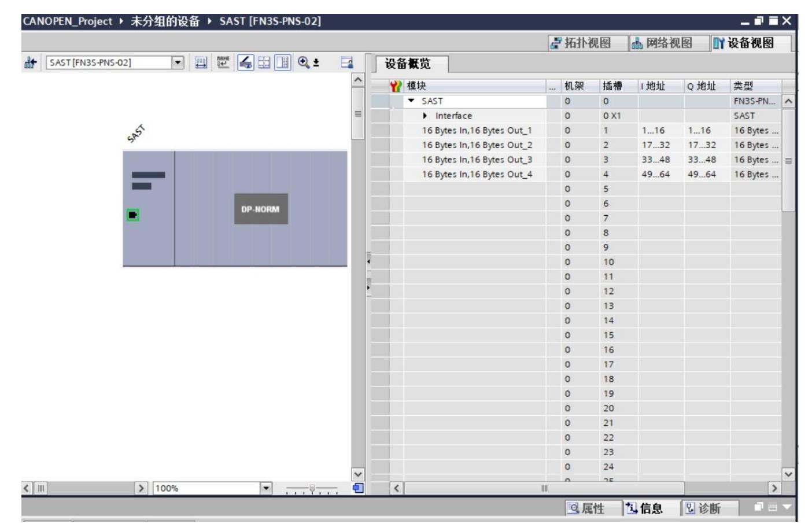Click the float editor window icon in title bar
The width and height of the screenshot is (812, 531).
click(x=759, y=21)
